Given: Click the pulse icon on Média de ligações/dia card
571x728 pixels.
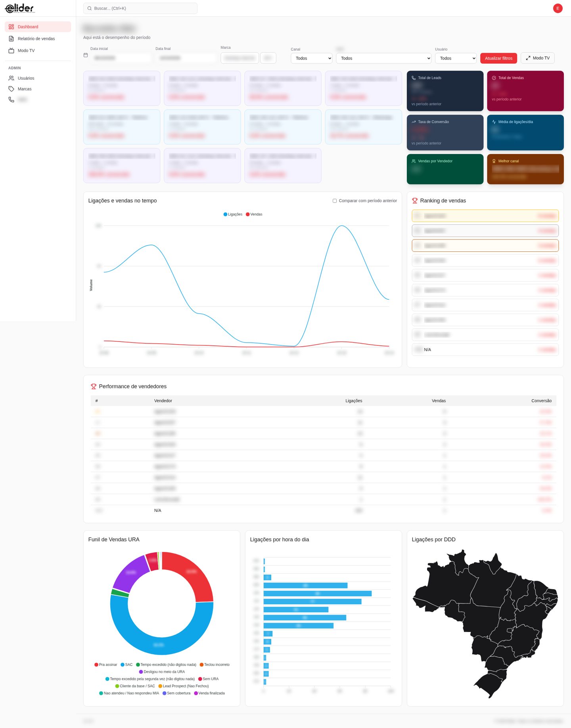Looking at the screenshot, I should (494, 122).
